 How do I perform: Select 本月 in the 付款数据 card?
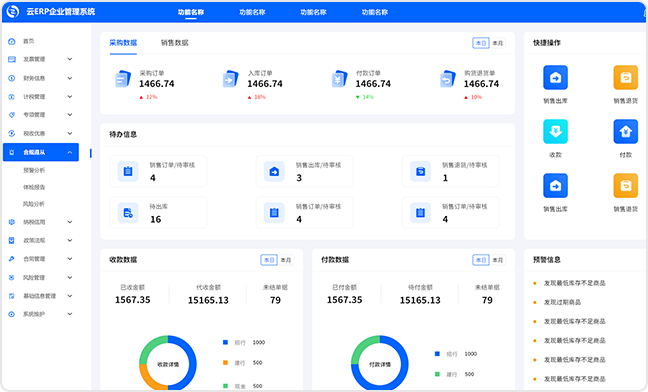point(498,260)
